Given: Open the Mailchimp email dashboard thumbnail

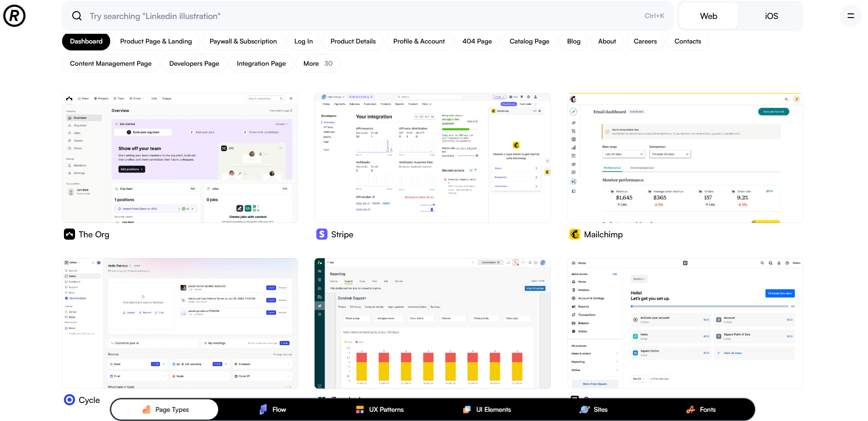Looking at the screenshot, I should [x=685, y=158].
